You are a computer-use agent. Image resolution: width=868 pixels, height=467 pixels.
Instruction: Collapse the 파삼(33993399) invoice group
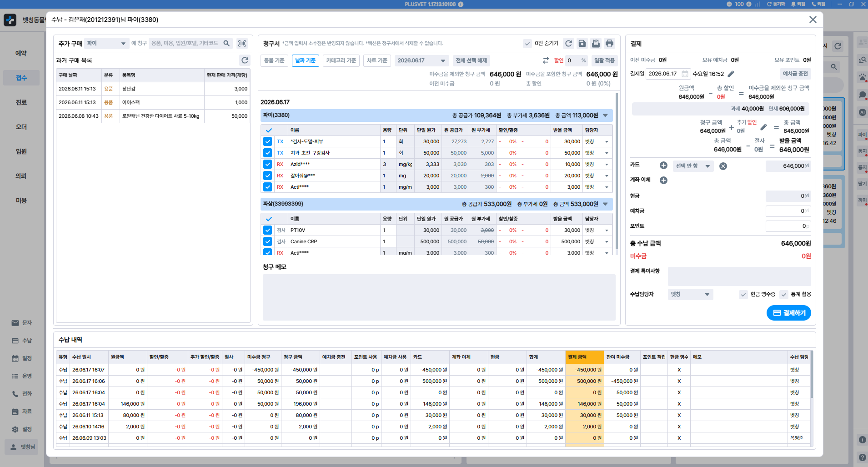click(605, 204)
